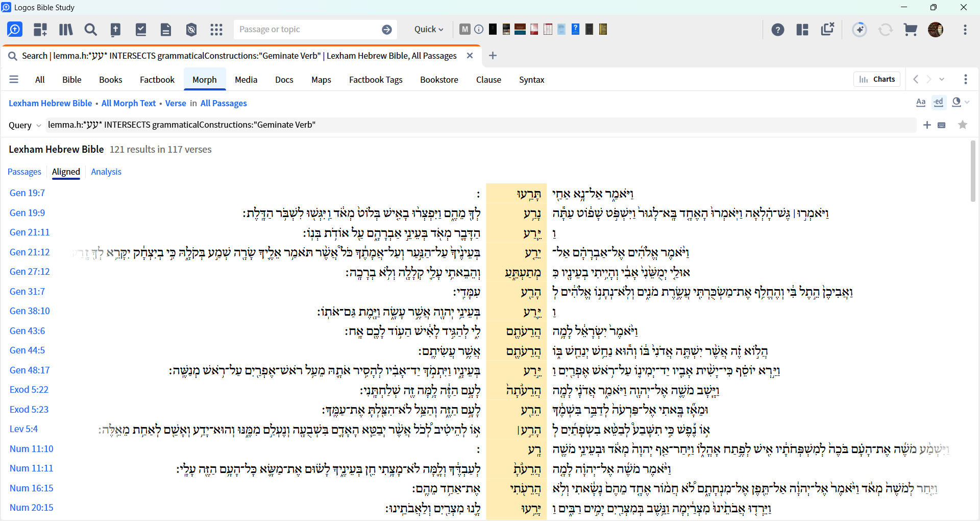Open the applications grid icon
Image resolution: width=980 pixels, height=521 pixels.
216,30
